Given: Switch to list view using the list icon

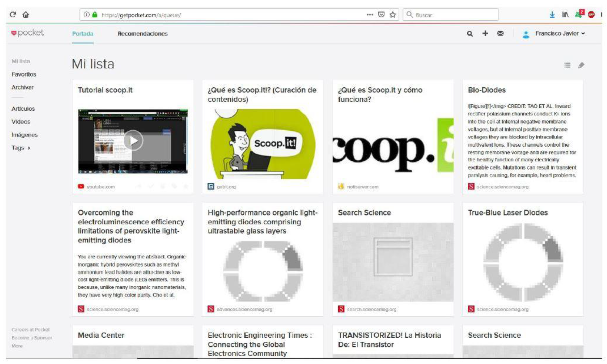Looking at the screenshot, I should coord(567,65).
